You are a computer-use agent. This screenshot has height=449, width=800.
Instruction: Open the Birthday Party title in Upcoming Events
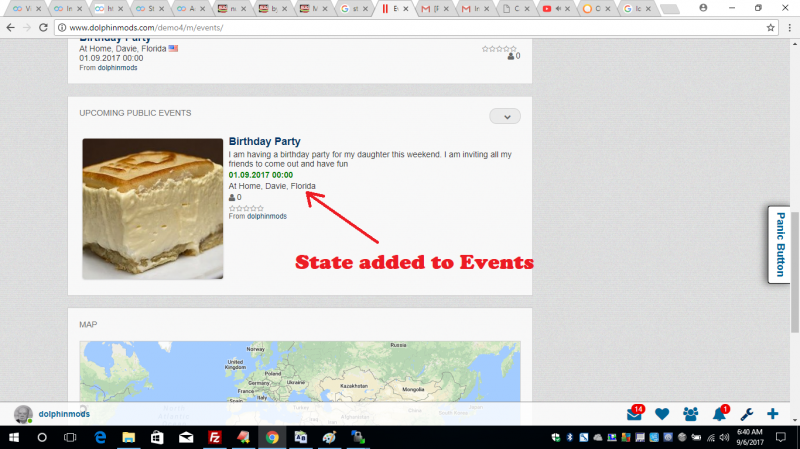pyautogui.click(x=264, y=141)
